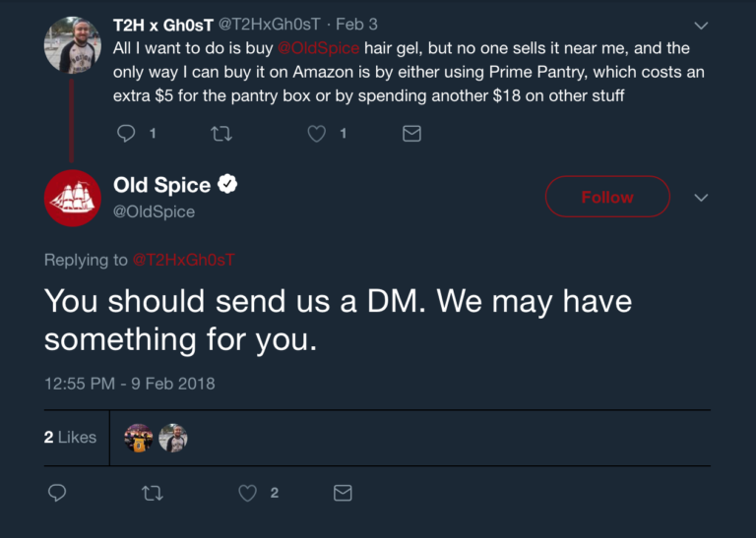Click first liker's avatar beside 2 Likes

139,438
